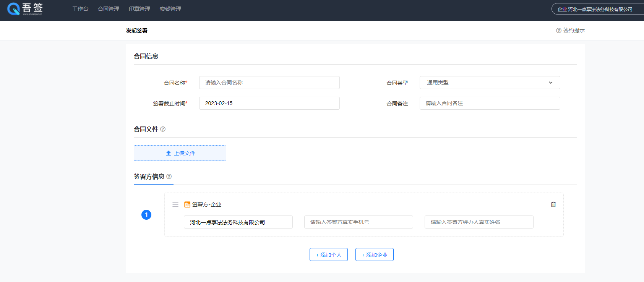Click the 添加个人 button
This screenshot has height=282, width=644.
click(329, 255)
